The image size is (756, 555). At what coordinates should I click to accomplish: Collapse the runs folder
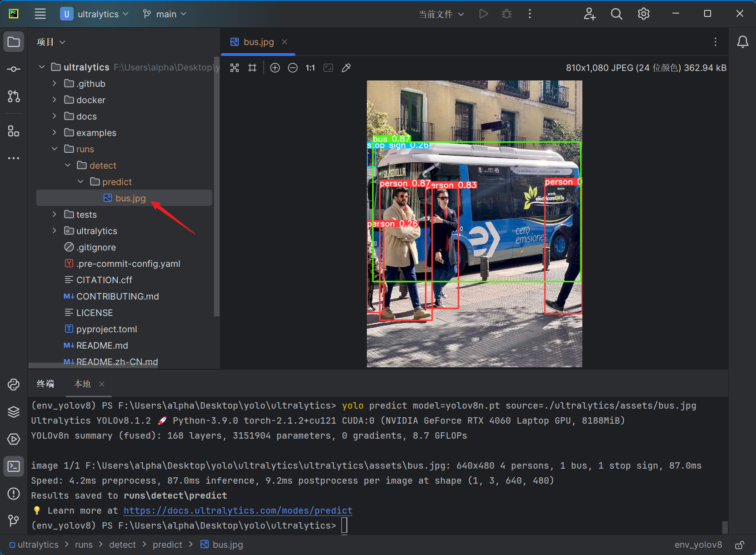[54, 149]
